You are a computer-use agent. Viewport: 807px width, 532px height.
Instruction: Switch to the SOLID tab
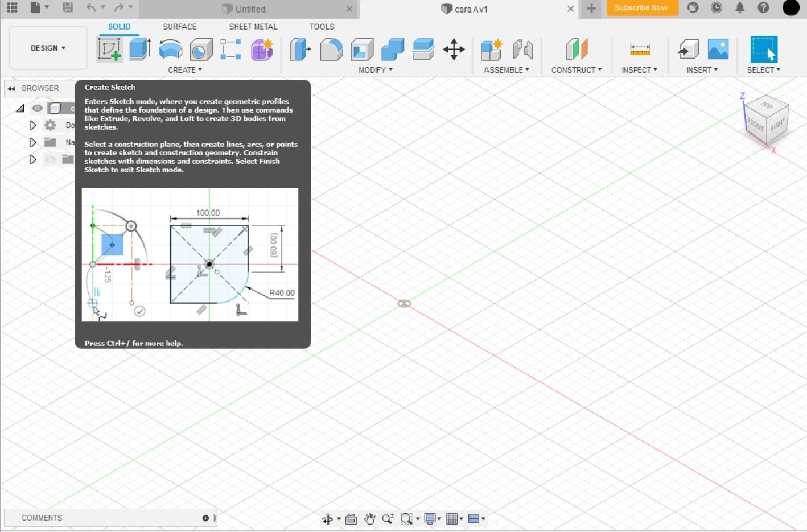[x=120, y=27]
